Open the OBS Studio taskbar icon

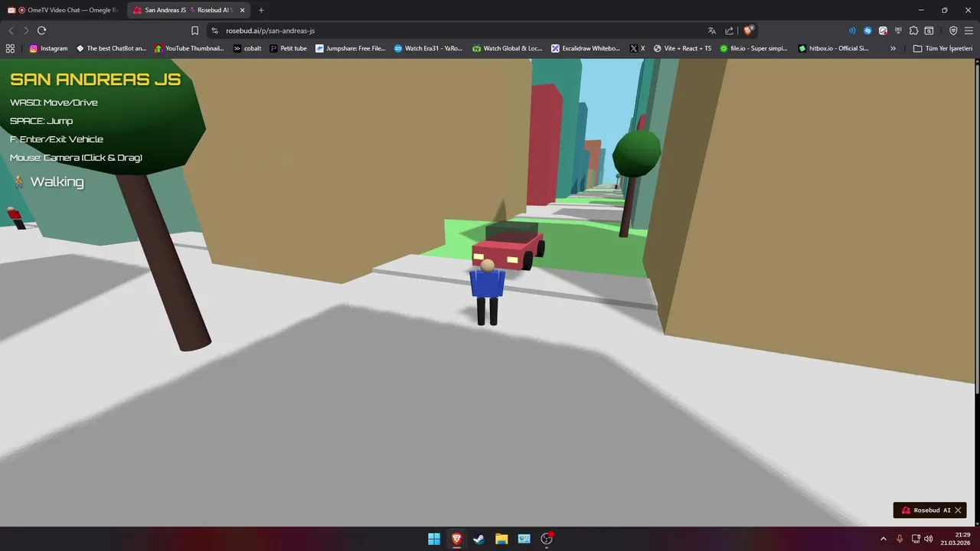click(x=547, y=539)
